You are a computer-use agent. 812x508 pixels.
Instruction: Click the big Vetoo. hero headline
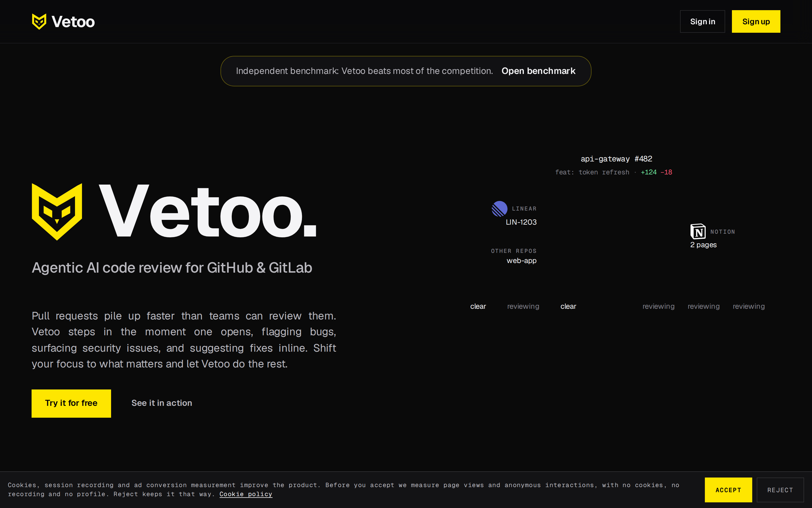click(207, 212)
